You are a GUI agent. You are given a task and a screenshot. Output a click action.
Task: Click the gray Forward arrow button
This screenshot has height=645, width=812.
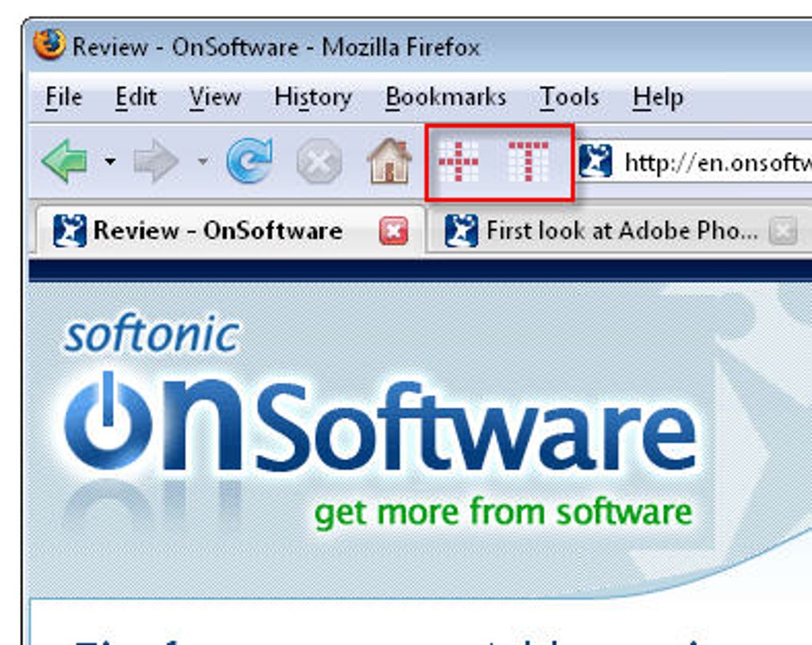(x=156, y=161)
